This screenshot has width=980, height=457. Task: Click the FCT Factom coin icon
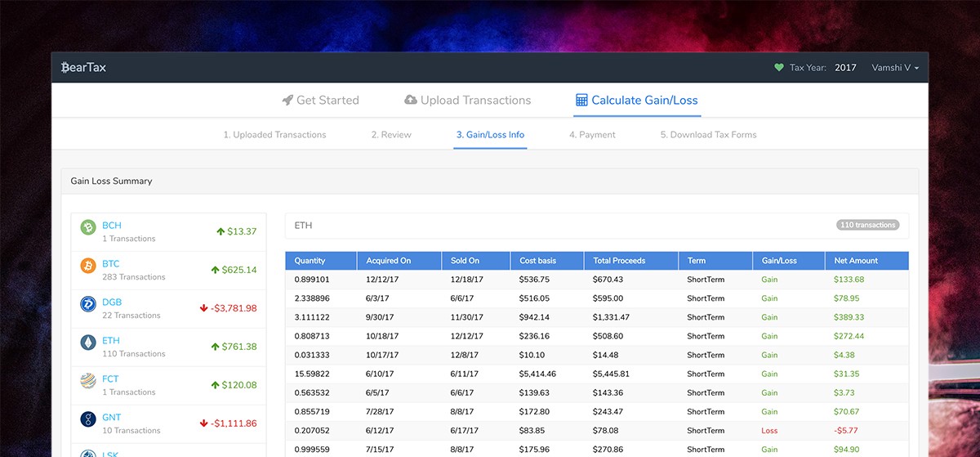click(88, 381)
